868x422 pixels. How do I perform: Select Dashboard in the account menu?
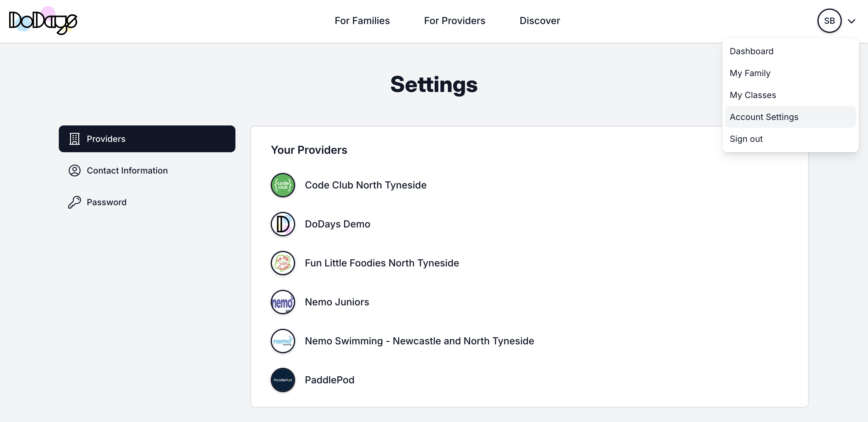[x=751, y=51]
